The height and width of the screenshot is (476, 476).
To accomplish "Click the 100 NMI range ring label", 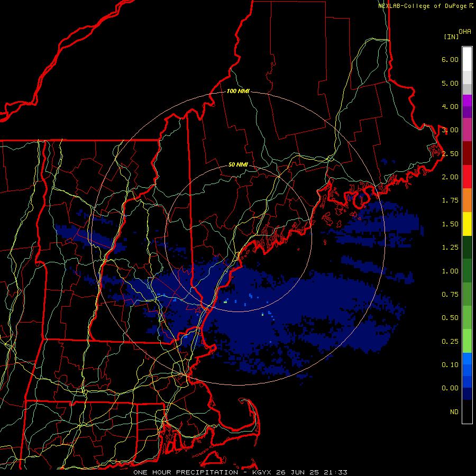I will tap(238, 91).
